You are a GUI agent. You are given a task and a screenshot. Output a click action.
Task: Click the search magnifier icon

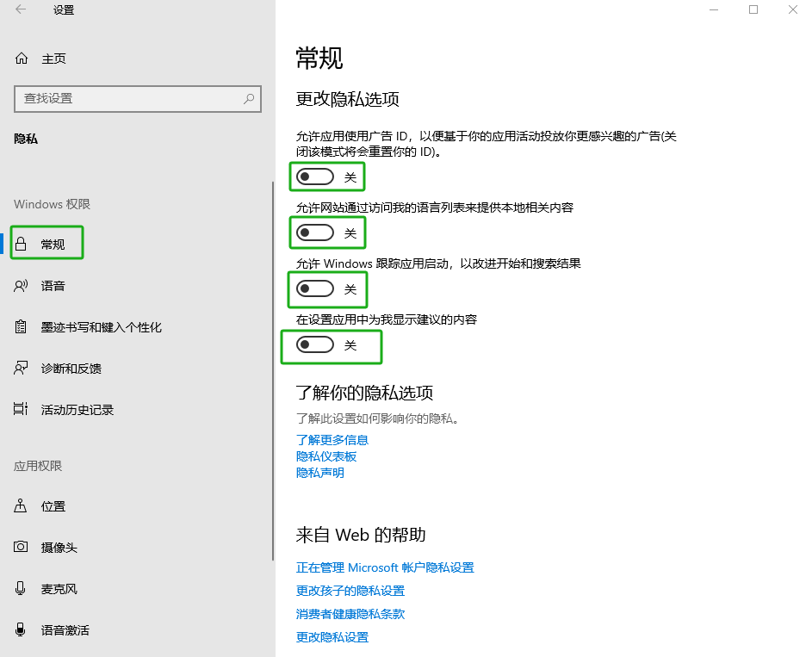(250, 99)
